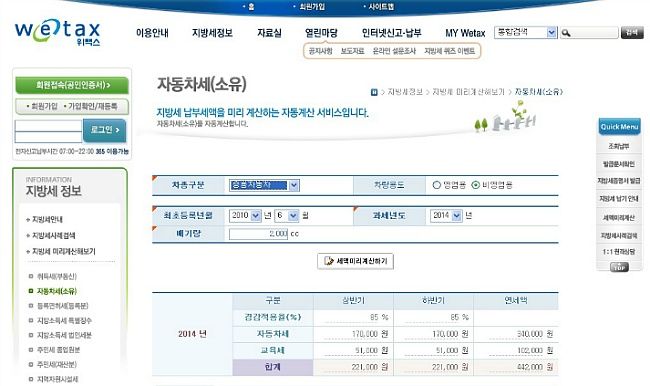Click the login ID input field
Viewport: 650px width, 386px height.
[x=49, y=126]
